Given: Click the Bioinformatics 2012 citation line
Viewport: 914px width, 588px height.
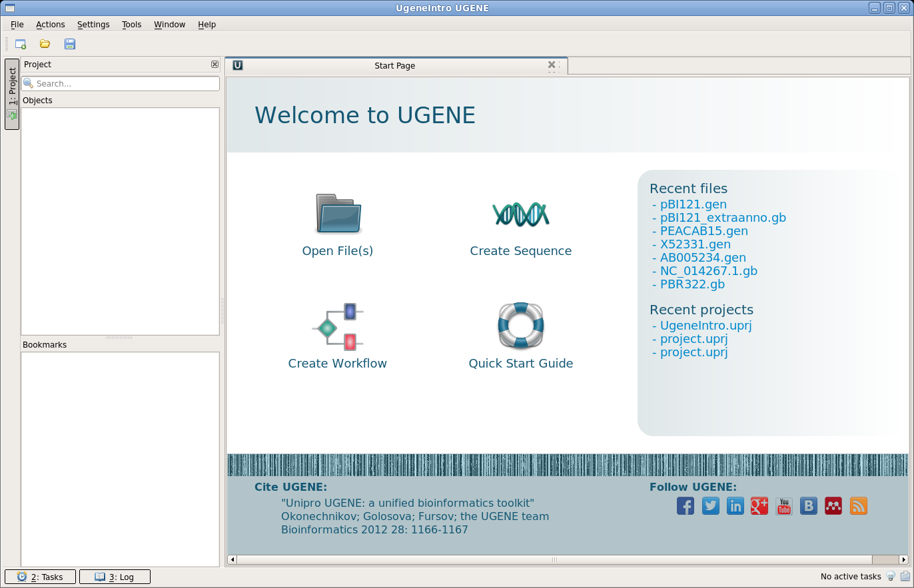Looking at the screenshot, I should (x=374, y=530).
